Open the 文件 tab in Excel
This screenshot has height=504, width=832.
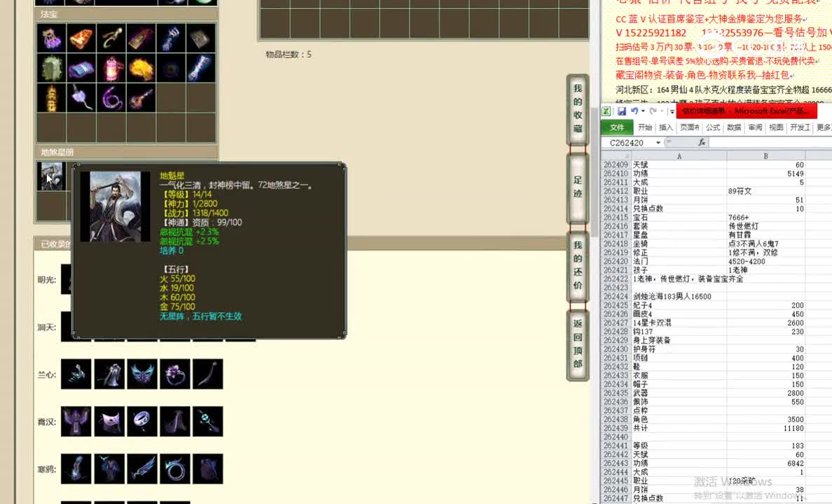pos(616,127)
